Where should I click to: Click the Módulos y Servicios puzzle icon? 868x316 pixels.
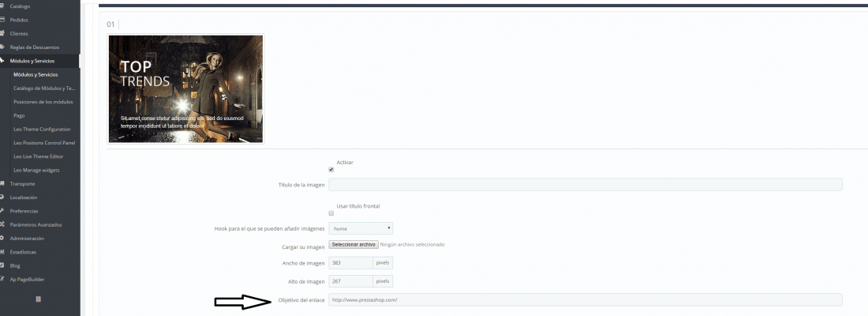[2, 61]
